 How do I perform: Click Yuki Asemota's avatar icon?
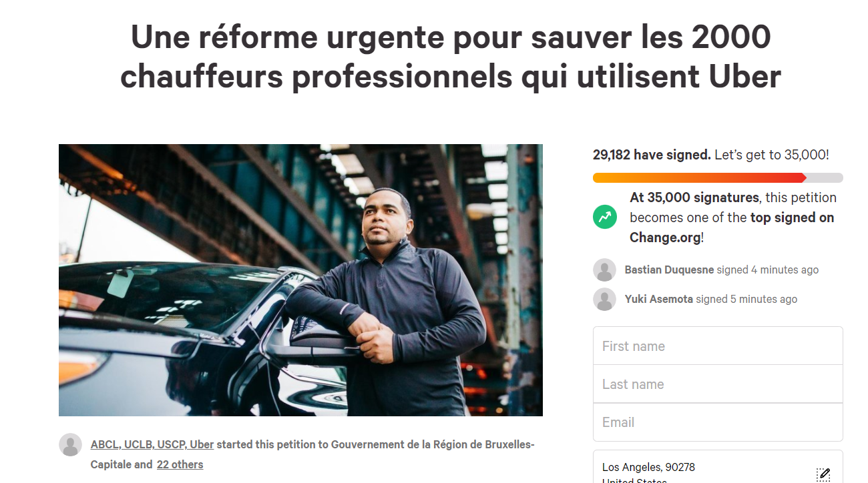pos(604,300)
